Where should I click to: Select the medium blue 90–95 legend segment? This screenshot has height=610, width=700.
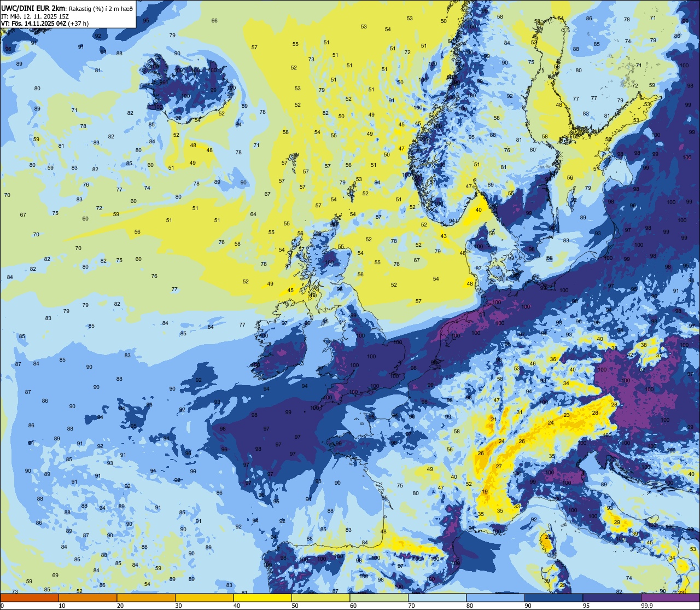pos(553,598)
